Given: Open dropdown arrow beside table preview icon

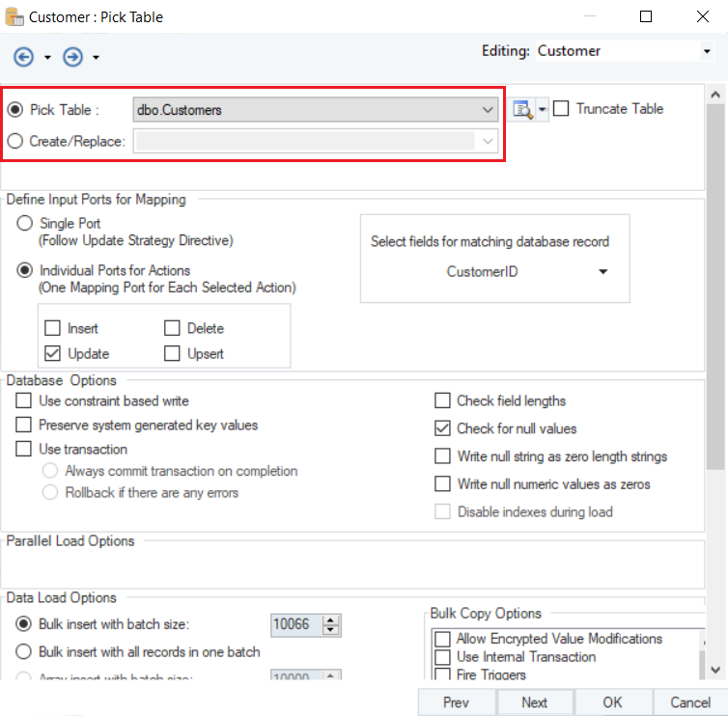Looking at the screenshot, I should (x=542, y=110).
